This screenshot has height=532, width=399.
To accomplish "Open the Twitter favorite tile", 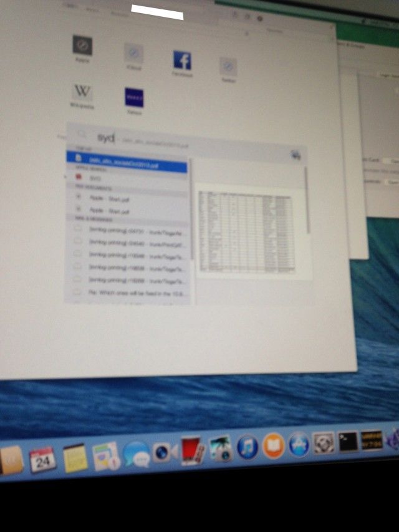I will click(228, 66).
